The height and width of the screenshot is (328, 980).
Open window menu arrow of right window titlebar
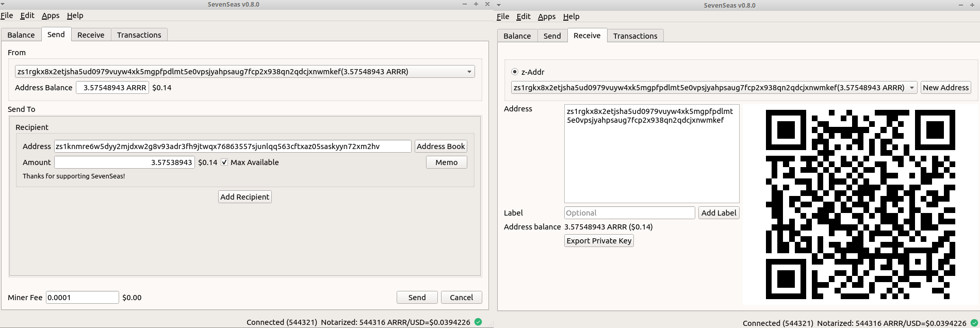tap(499, 5)
